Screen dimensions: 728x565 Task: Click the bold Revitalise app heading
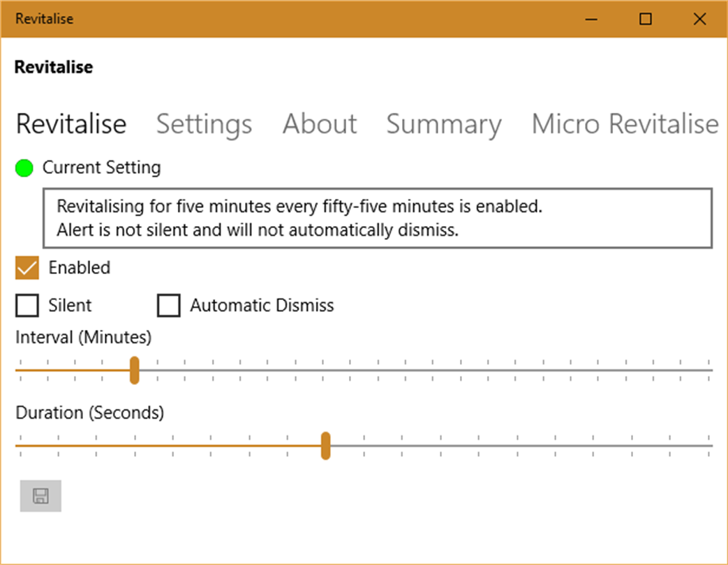(x=54, y=67)
